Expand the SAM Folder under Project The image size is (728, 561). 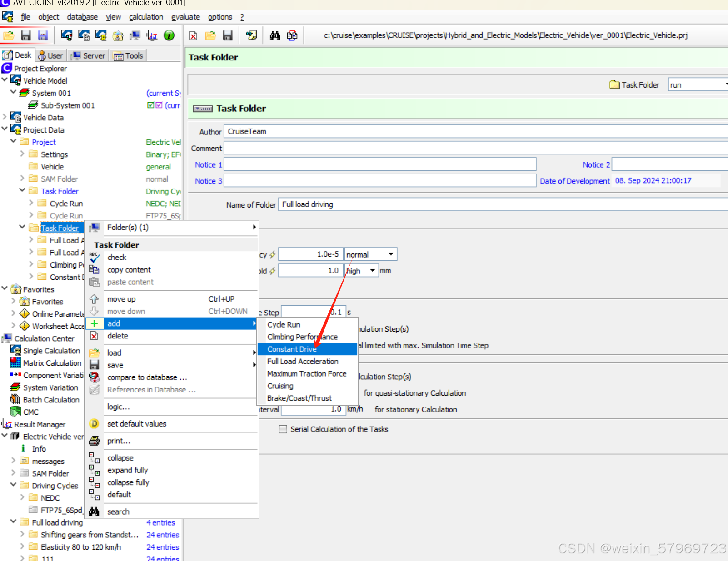click(22, 178)
